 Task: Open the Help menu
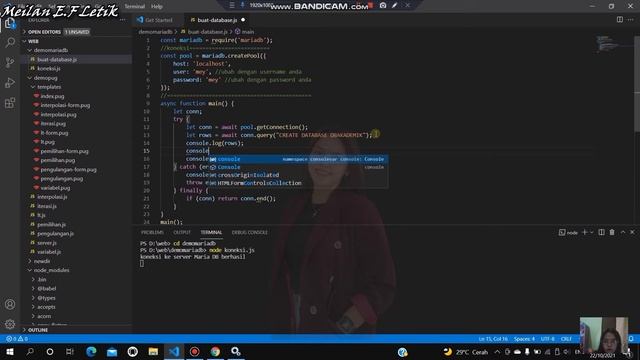point(157,7)
